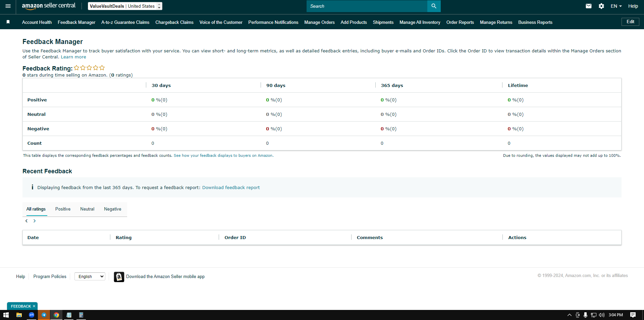The height and width of the screenshot is (320, 644).
Task: Click the Lifetime column header
Action: click(518, 85)
